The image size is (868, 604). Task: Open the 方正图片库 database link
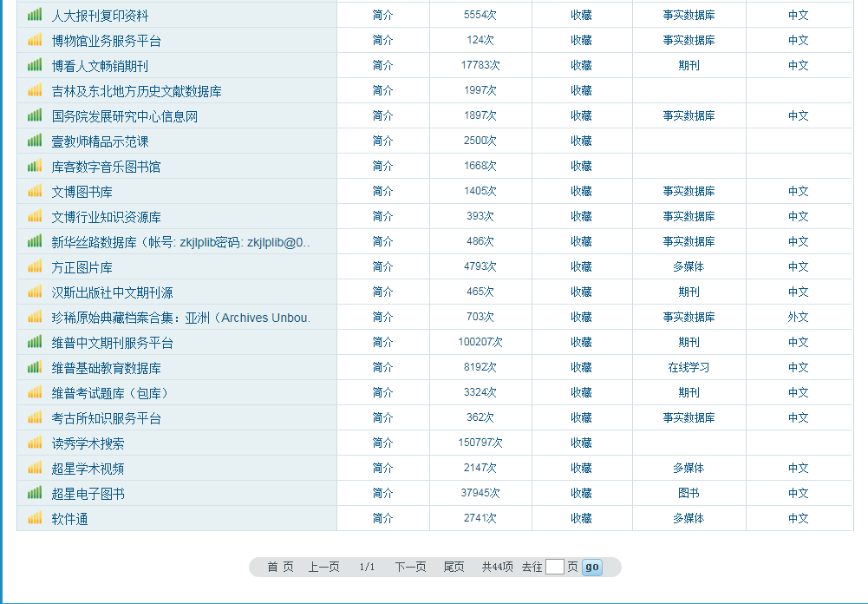click(x=82, y=267)
